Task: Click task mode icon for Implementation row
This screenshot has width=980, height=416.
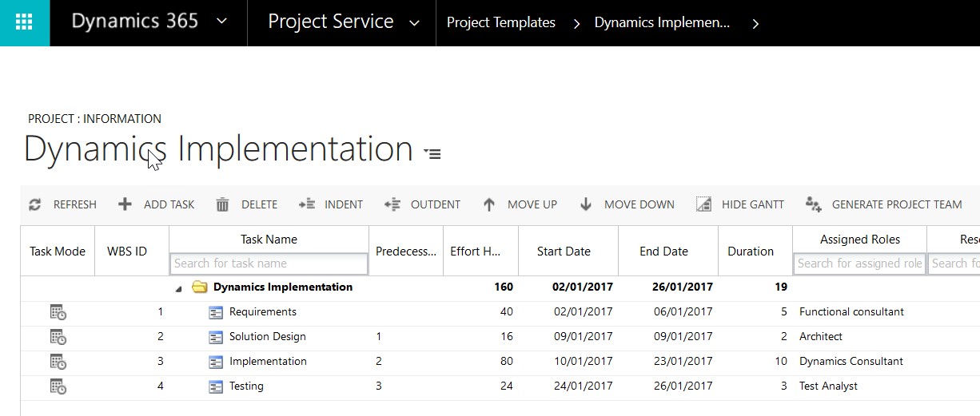Action: point(58,362)
